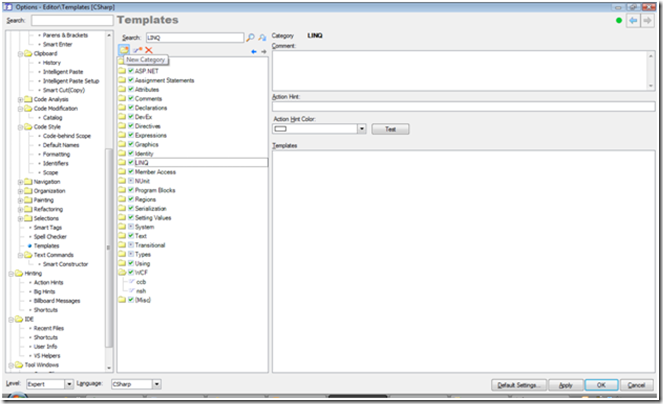Click the gray right arrow above template list

pyautogui.click(x=263, y=52)
